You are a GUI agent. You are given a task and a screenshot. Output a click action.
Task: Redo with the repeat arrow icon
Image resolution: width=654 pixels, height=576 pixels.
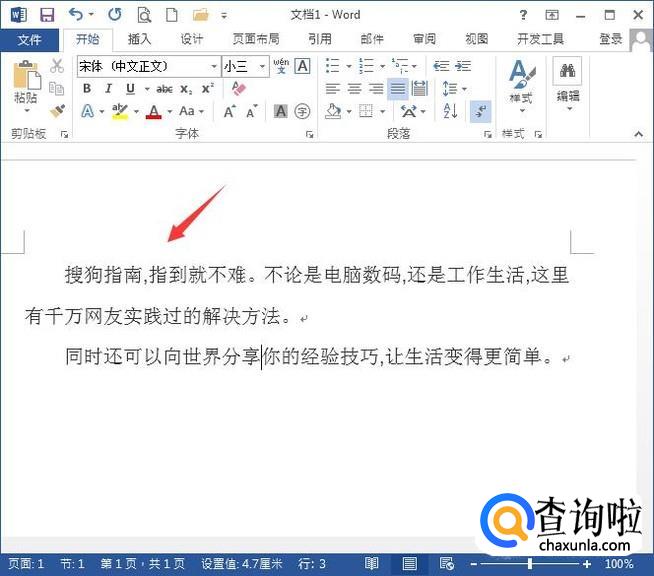[x=115, y=15]
